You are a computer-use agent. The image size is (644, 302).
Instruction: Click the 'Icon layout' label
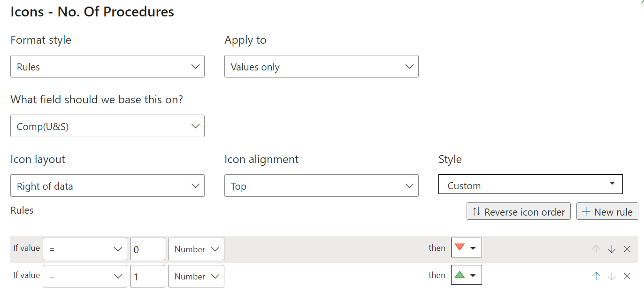click(x=38, y=159)
